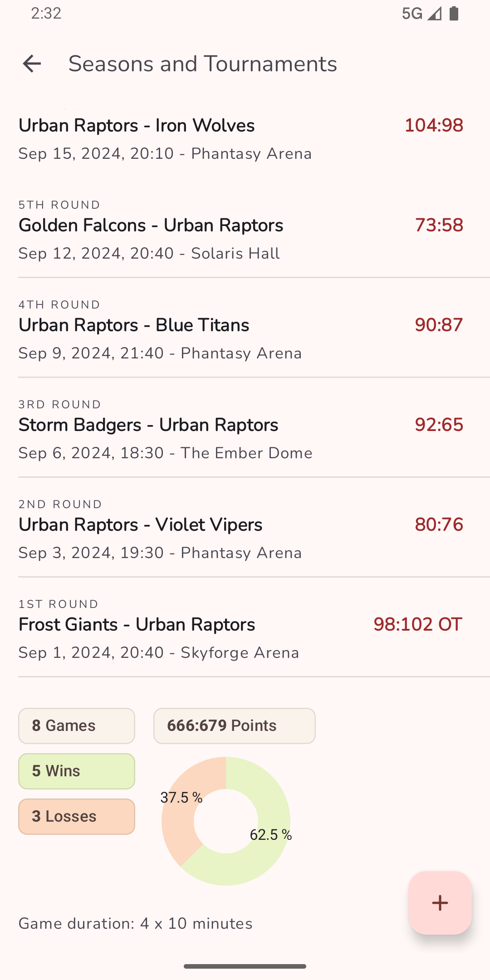Open Storm Badgers - Urban Raptors game
Image resolution: width=490 pixels, height=980 pixels.
tap(181, 436)
